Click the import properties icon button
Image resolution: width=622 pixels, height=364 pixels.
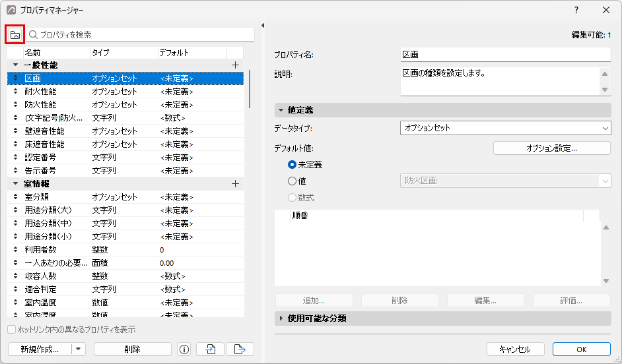point(210,349)
